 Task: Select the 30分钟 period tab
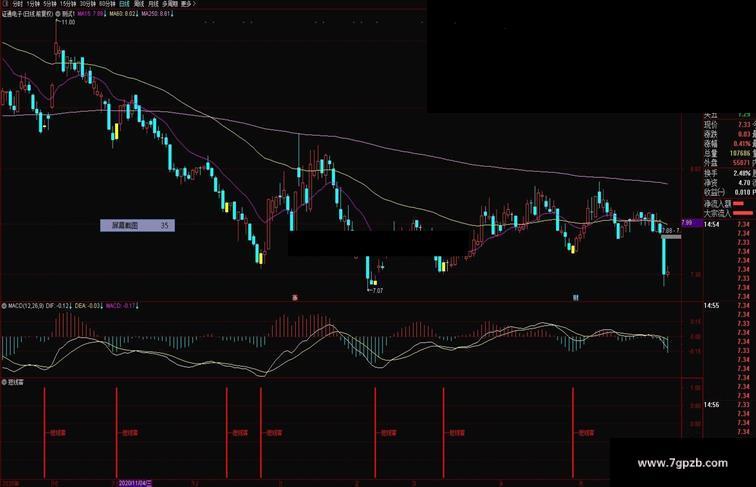(88, 4)
